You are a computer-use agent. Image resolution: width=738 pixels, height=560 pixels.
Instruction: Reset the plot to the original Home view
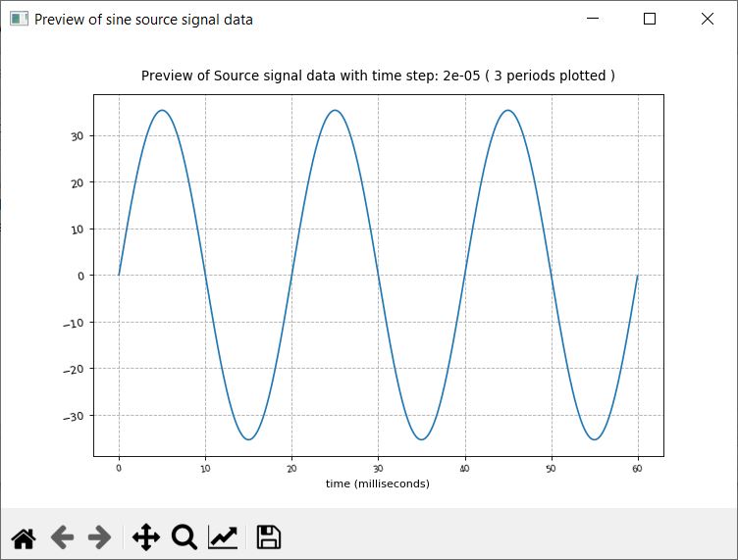point(24,536)
